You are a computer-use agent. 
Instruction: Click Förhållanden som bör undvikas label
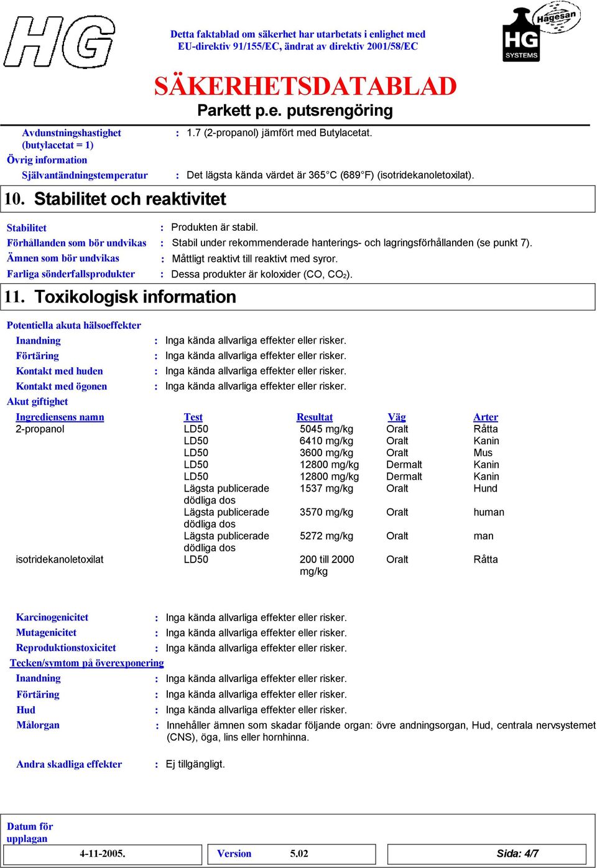pos(76,243)
